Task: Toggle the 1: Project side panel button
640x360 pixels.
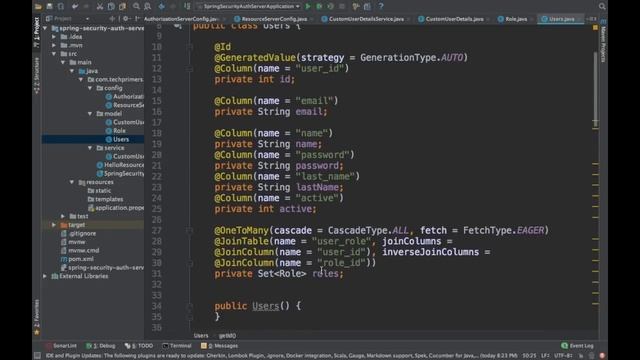Action: pos(37,32)
